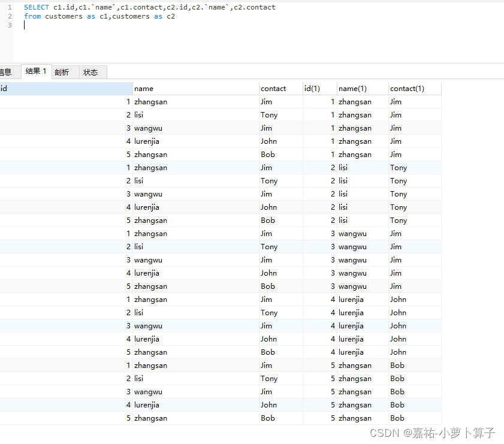Click the 'c2.contact' text in the query

click(x=254, y=7)
